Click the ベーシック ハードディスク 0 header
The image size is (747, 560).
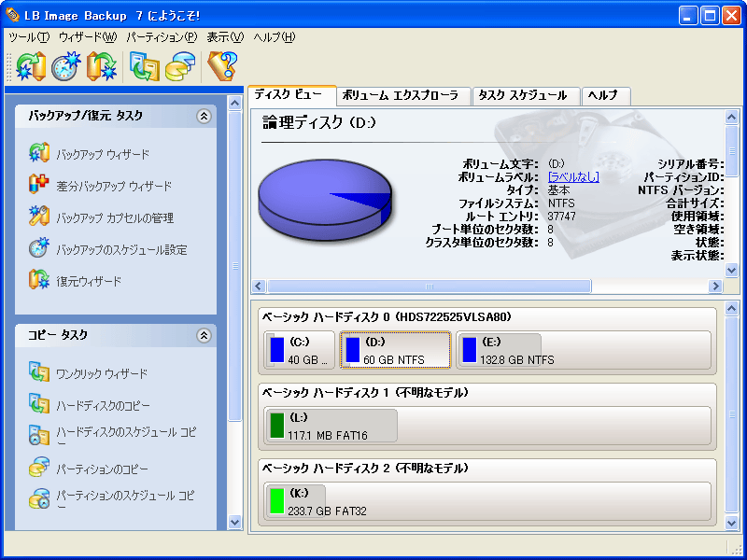pyautogui.click(x=387, y=316)
